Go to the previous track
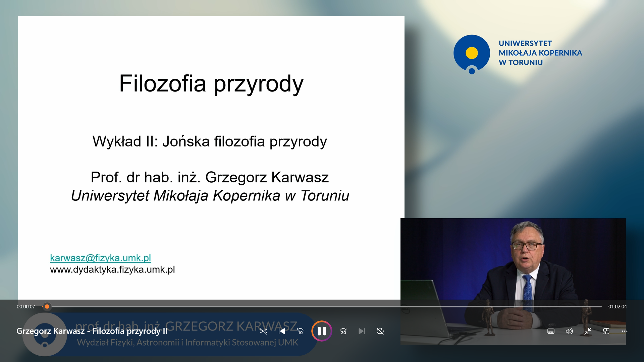The width and height of the screenshot is (644, 362). [x=282, y=331]
